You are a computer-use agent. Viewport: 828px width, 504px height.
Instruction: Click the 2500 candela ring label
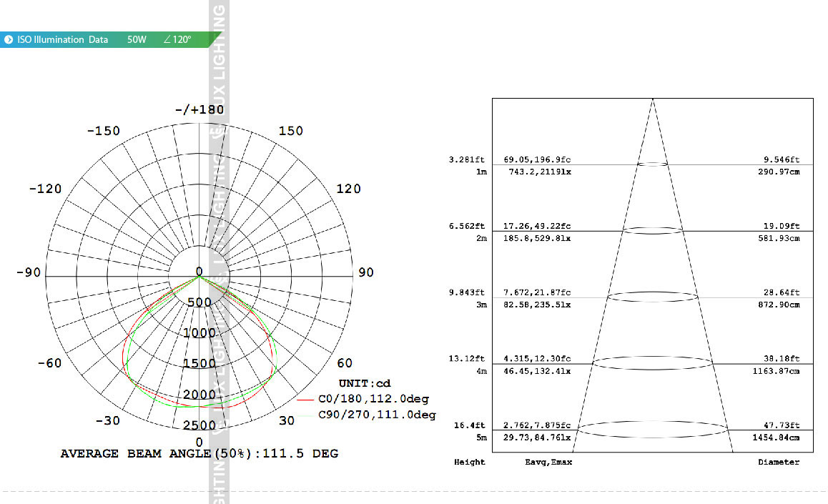coord(199,425)
